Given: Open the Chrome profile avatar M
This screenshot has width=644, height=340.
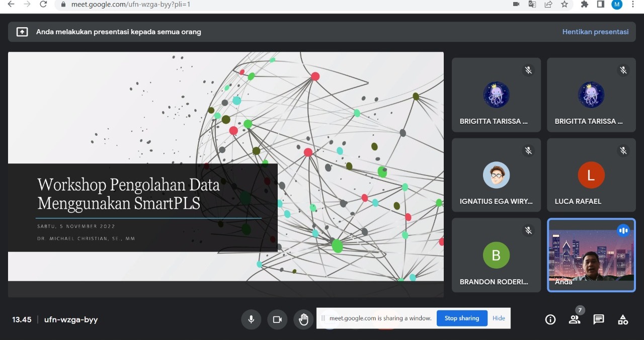Looking at the screenshot, I should click(617, 5).
